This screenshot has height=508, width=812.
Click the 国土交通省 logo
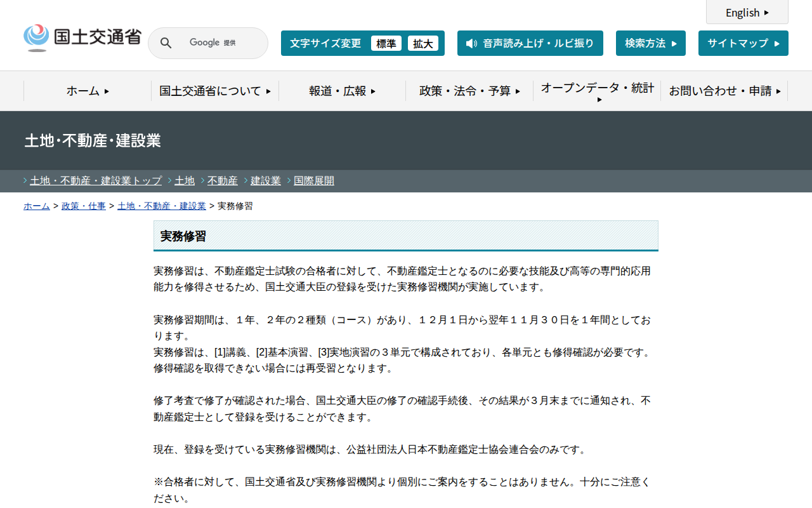click(82, 37)
